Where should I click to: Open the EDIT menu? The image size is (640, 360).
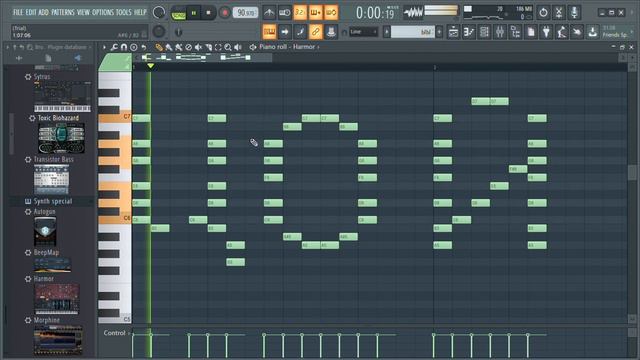tap(31, 12)
